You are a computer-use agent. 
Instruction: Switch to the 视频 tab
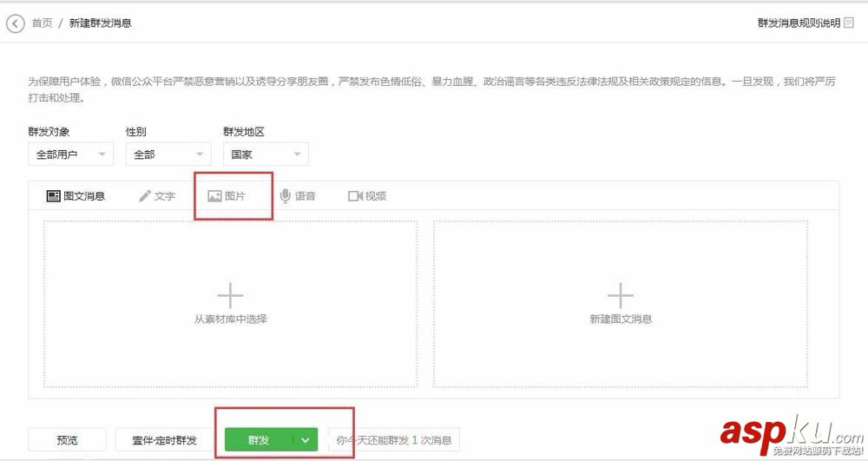[367, 196]
